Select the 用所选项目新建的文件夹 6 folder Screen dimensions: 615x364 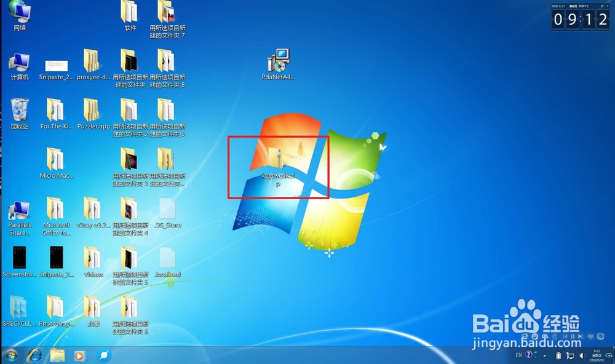pos(130,315)
